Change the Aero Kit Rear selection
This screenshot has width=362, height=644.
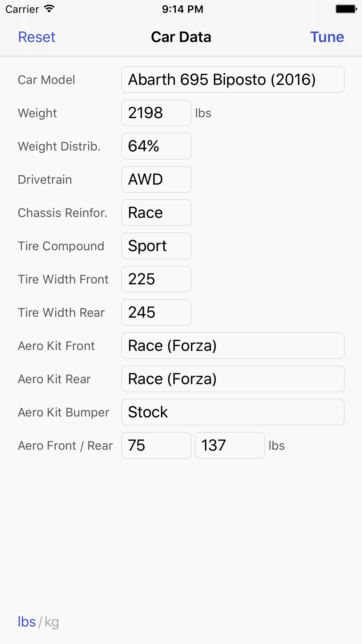click(x=233, y=379)
